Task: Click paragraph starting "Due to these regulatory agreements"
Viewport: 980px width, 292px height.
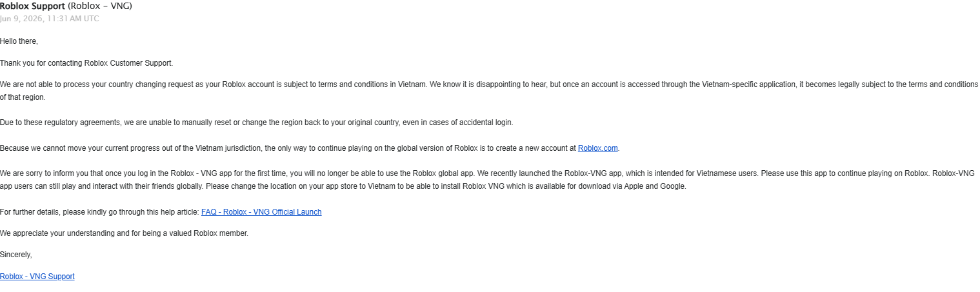Action: [256, 122]
